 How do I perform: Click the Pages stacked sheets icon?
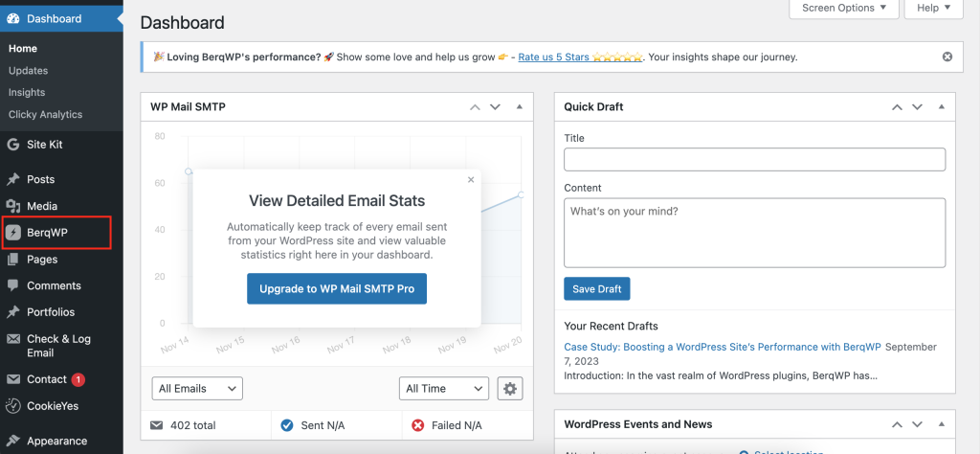coord(13,260)
